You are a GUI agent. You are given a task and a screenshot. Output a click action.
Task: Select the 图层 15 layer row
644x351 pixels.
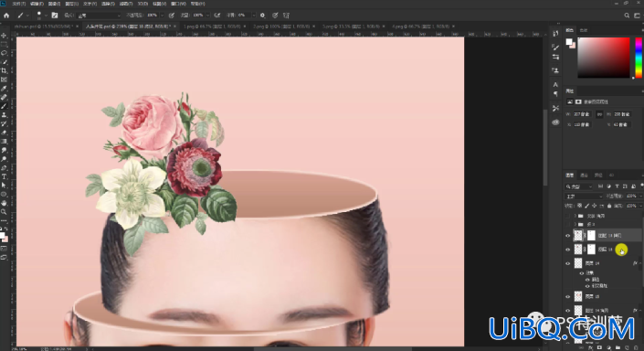[x=603, y=296]
